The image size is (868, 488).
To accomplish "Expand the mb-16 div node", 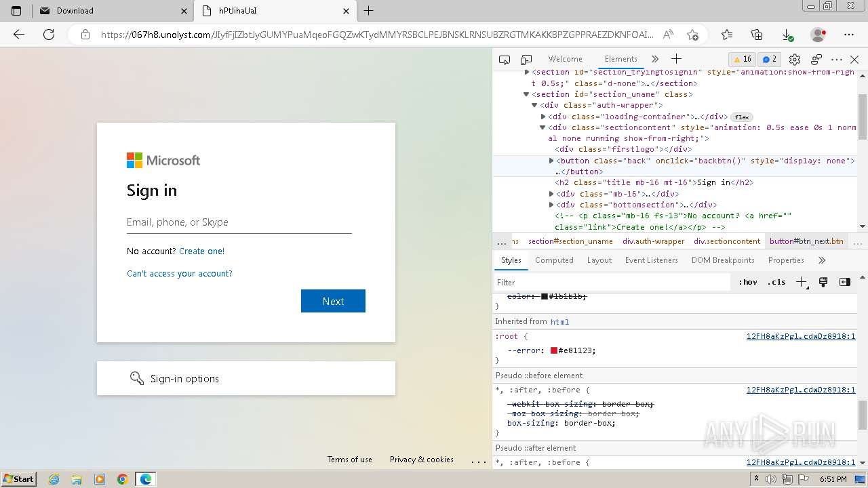I will coord(551,194).
